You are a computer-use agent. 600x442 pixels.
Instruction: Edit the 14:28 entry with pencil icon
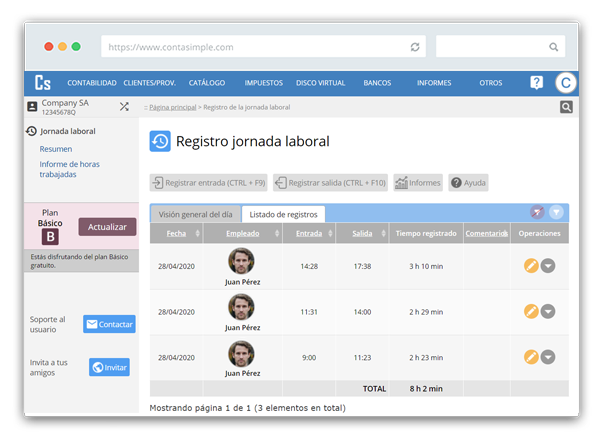tap(531, 266)
